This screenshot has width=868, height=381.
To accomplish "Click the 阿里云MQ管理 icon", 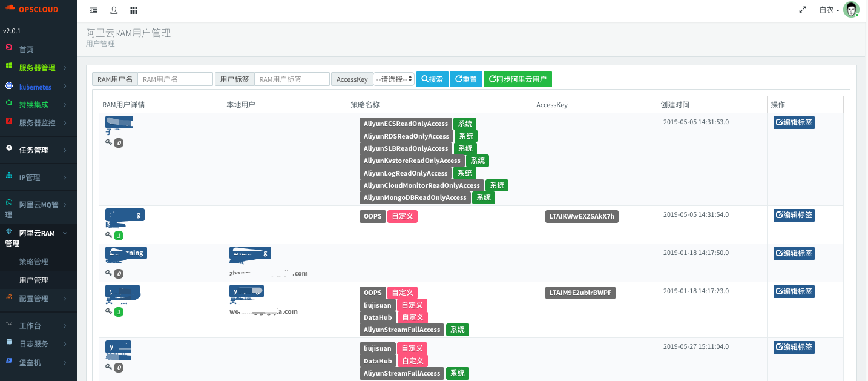I will click(8, 204).
